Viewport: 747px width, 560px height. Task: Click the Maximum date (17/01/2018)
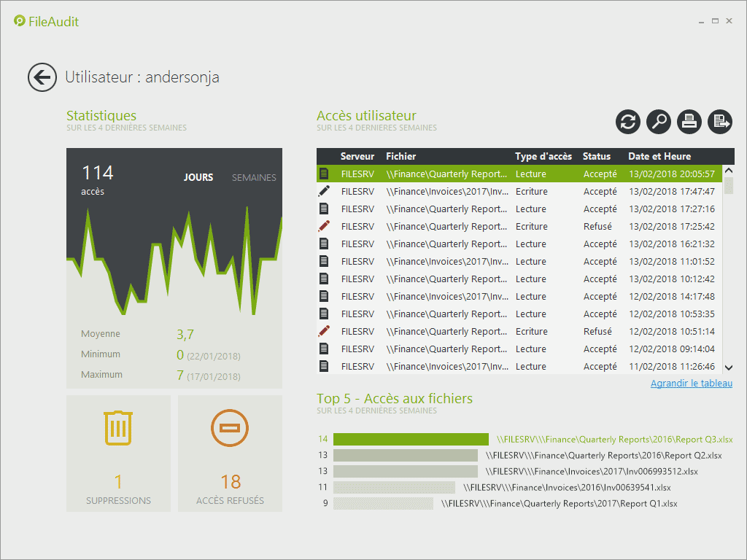214,377
